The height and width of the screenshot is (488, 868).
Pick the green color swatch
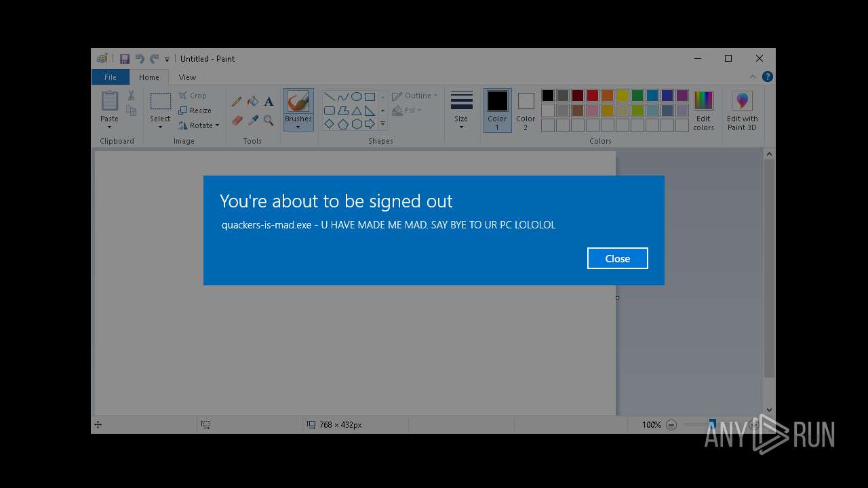pos(637,96)
